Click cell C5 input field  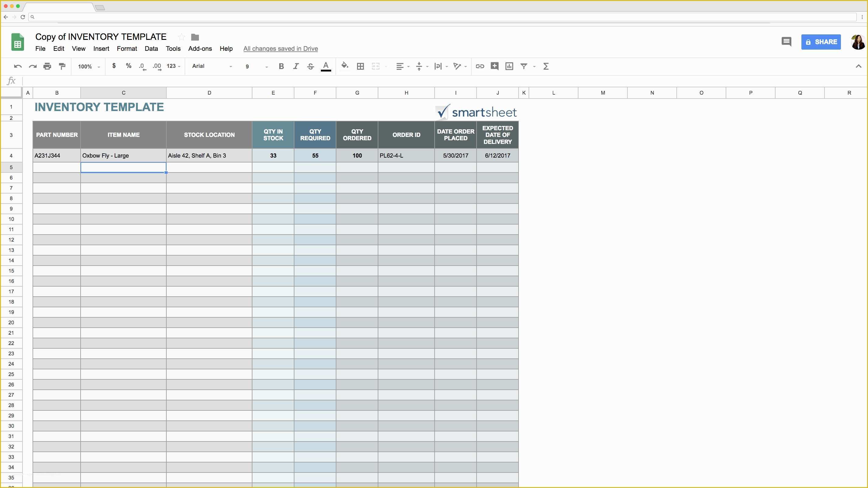point(123,166)
